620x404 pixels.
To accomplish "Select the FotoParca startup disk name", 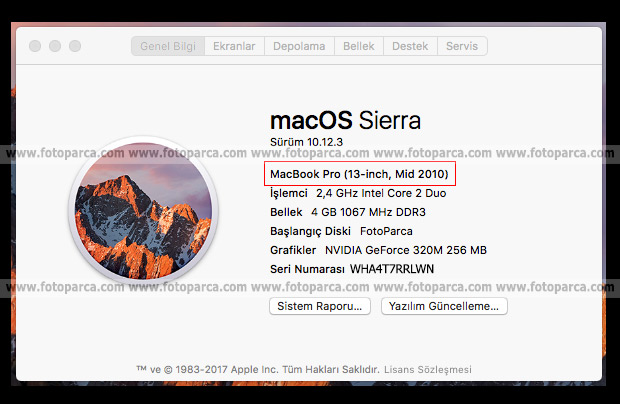I will click(x=386, y=231).
